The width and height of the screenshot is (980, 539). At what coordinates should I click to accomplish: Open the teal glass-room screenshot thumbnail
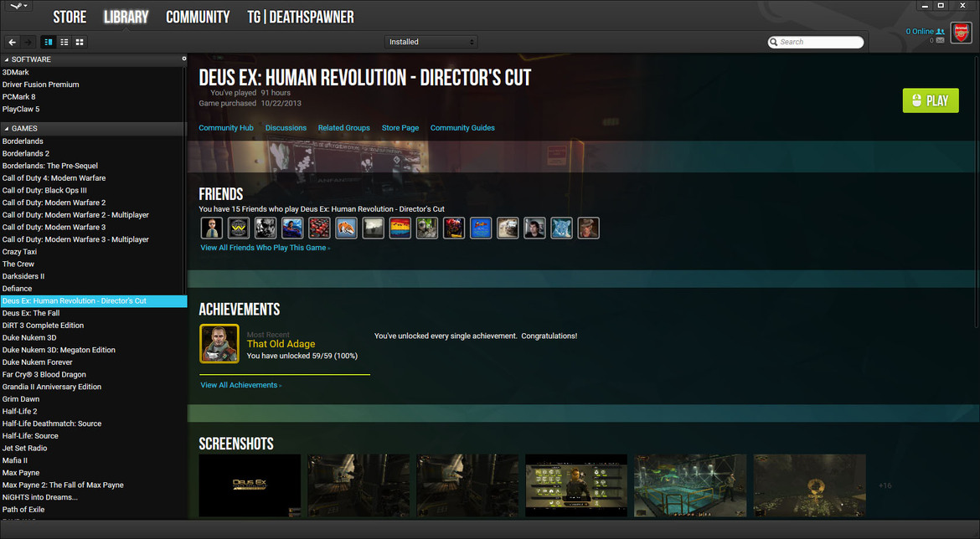point(690,485)
